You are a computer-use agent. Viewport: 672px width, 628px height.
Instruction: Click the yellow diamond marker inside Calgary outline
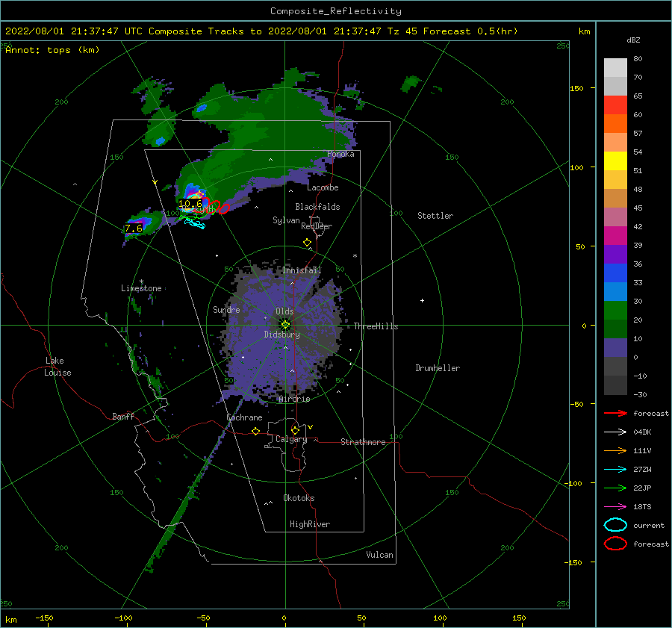click(x=295, y=430)
